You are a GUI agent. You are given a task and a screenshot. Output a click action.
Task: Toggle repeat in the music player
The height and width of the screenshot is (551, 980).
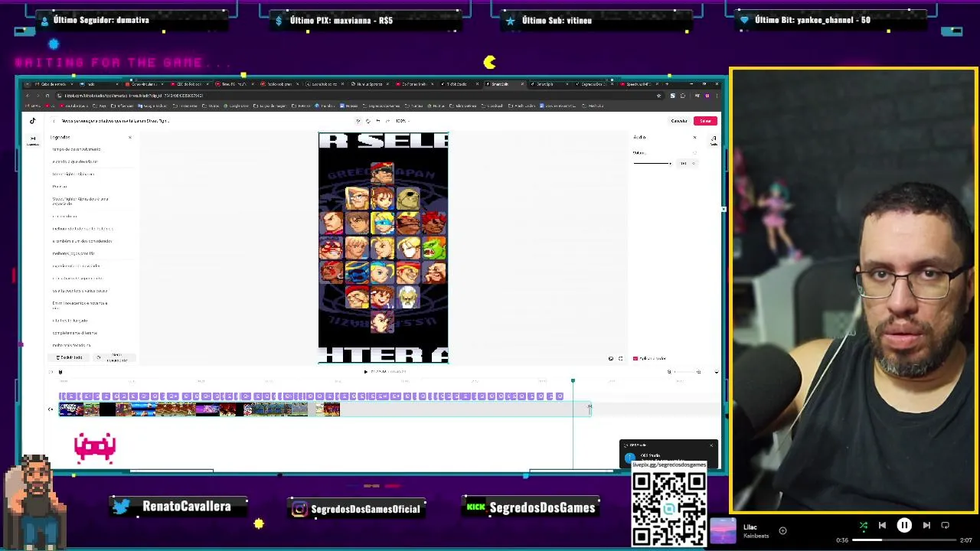946,526
